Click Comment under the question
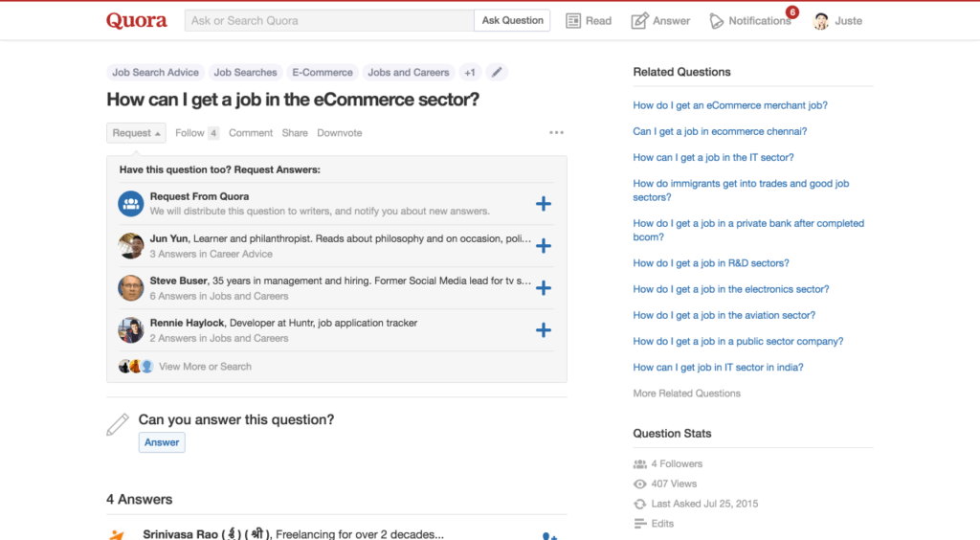 pos(251,132)
